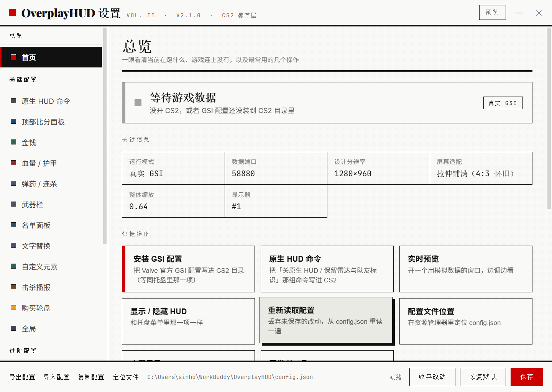The image size is (552, 392).
Task: Click the sidebar vertical scrollbar
Action: click(105, 136)
